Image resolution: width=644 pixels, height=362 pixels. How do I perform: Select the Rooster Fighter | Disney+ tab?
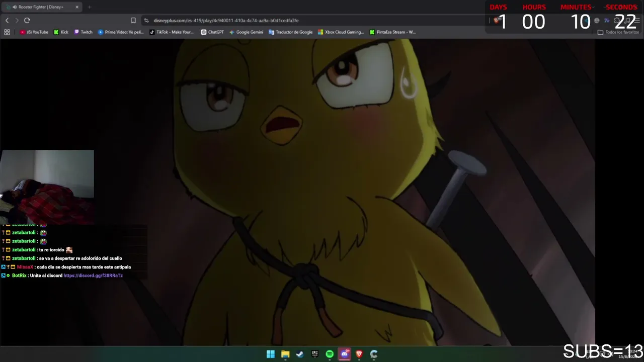[x=43, y=7]
